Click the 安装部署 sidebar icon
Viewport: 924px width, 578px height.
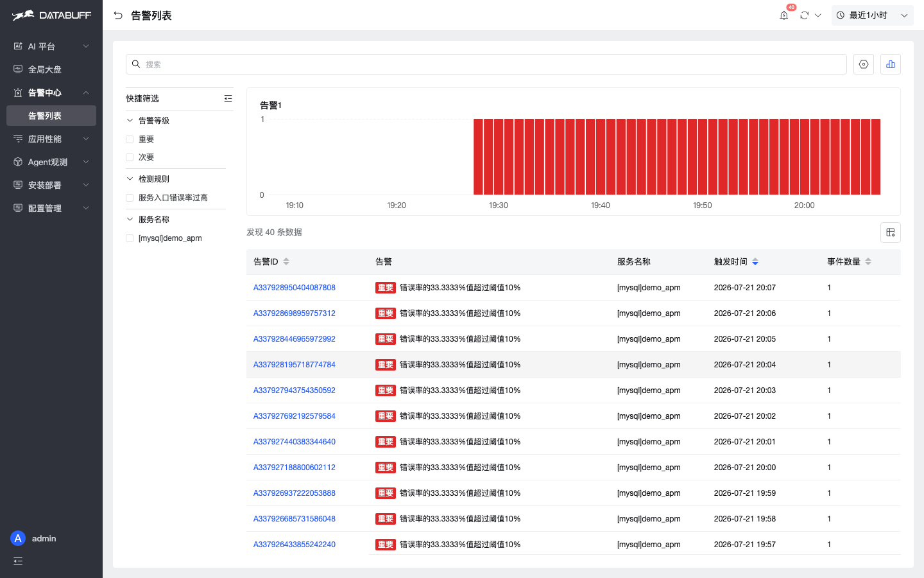[18, 185]
